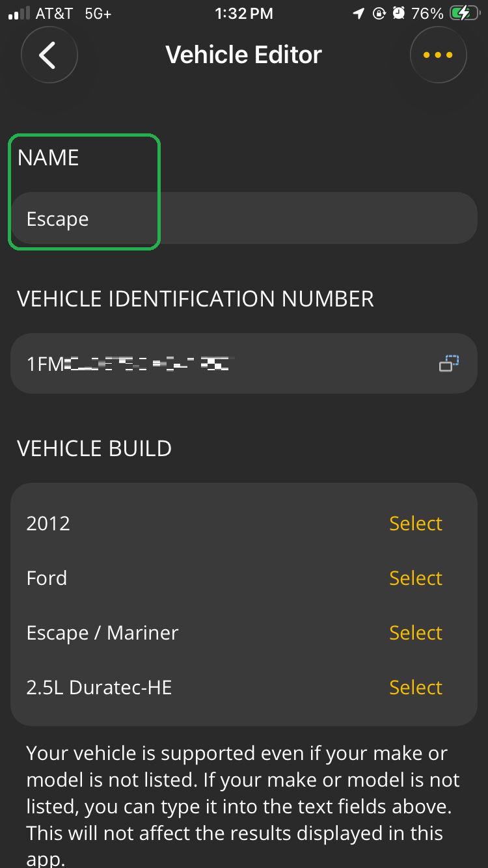This screenshot has width=488, height=868.
Task: Select Ford as the vehicle make
Action: pyautogui.click(x=415, y=578)
